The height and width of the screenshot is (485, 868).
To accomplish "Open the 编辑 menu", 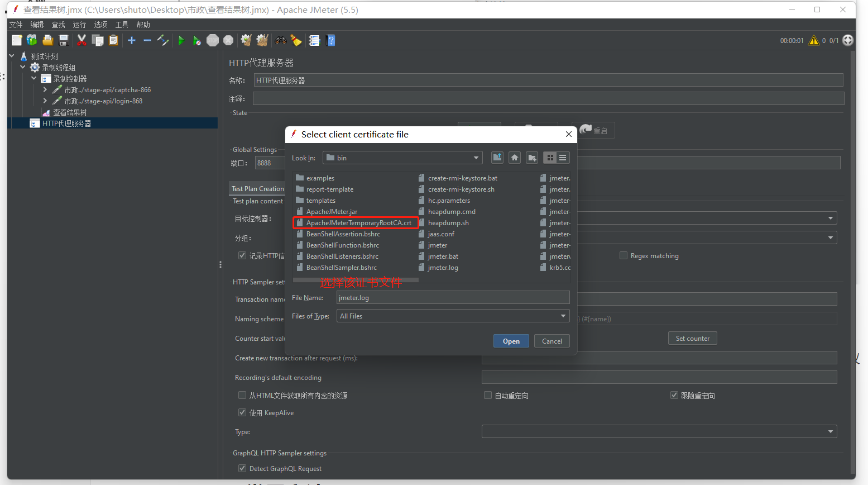I will coord(37,25).
